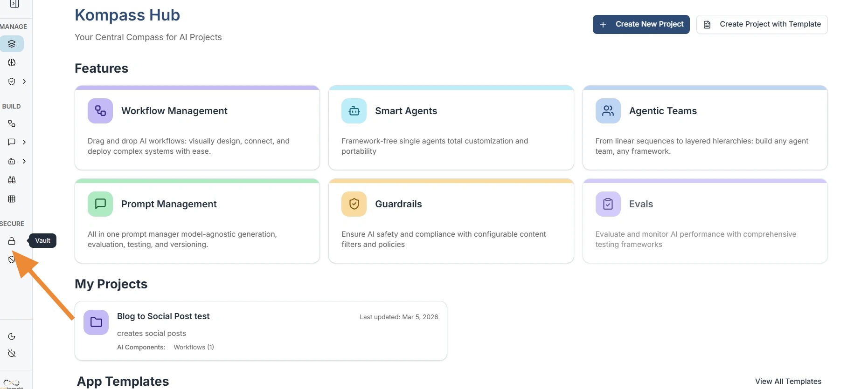Toggle the crossed-out timer icon in sidebar

(12, 354)
